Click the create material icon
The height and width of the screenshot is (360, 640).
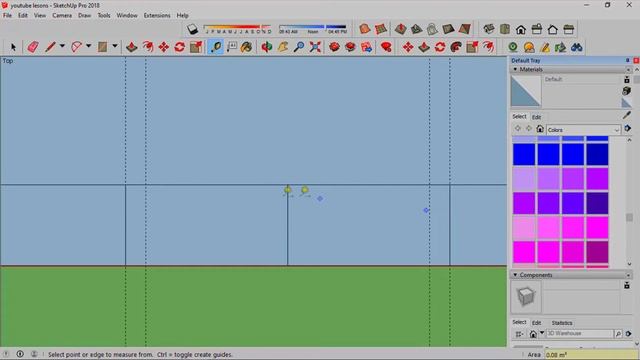(627, 91)
